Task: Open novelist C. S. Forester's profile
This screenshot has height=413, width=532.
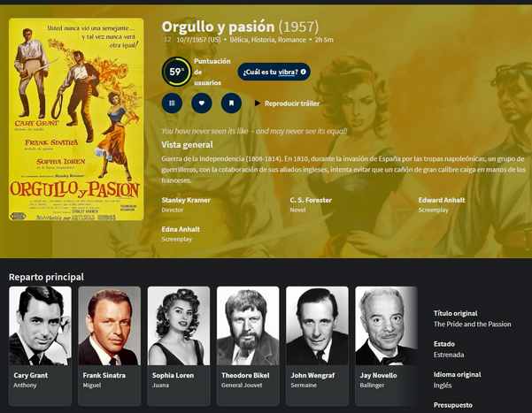Action: pos(311,200)
